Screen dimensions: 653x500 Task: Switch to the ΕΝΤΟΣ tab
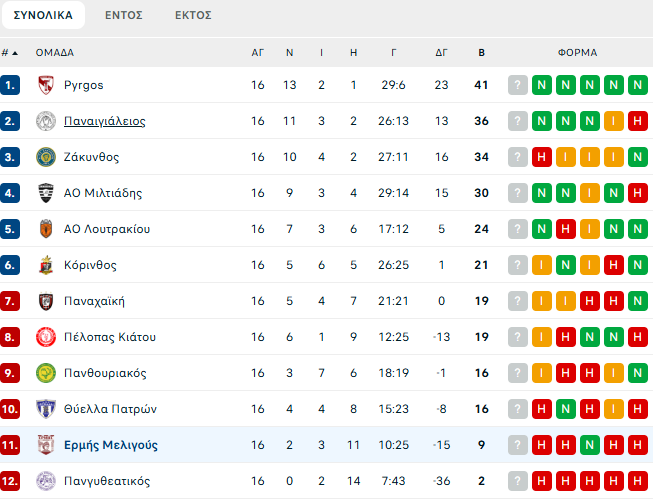(x=123, y=15)
